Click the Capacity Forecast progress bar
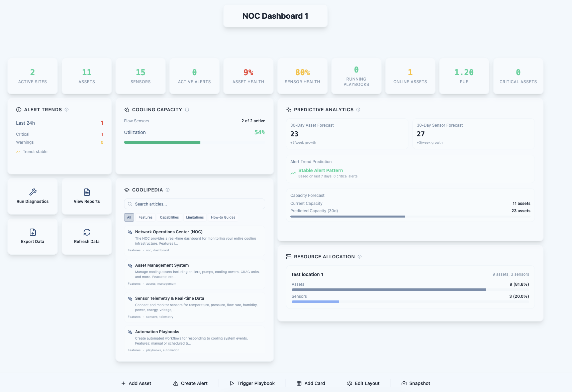The height and width of the screenshot is (392, 572). 410,217
